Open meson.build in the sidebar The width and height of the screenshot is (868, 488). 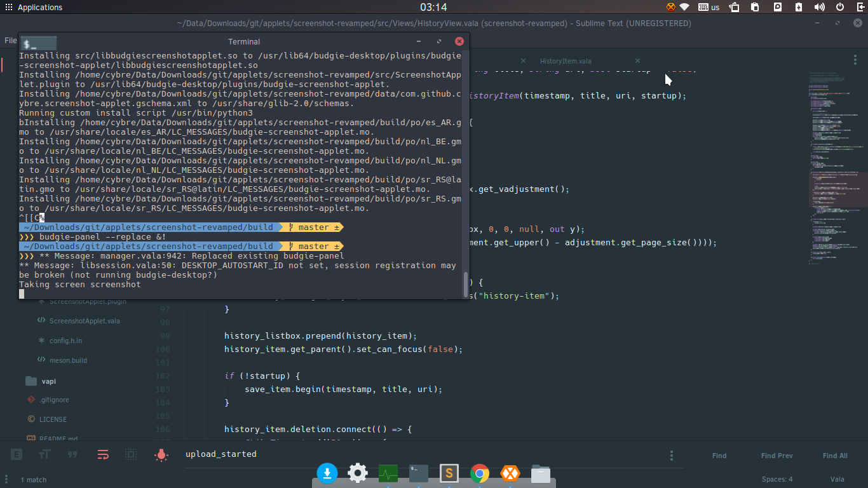tap(68, 360)
